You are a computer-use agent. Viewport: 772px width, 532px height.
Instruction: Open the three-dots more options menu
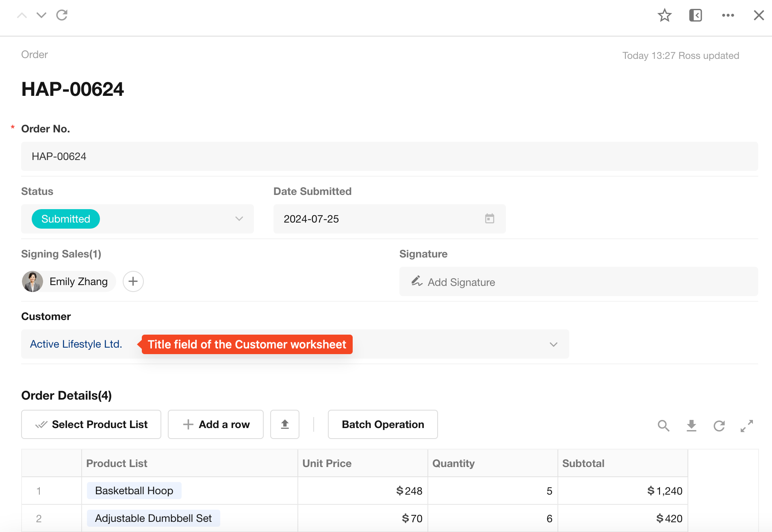click(728, 15)
